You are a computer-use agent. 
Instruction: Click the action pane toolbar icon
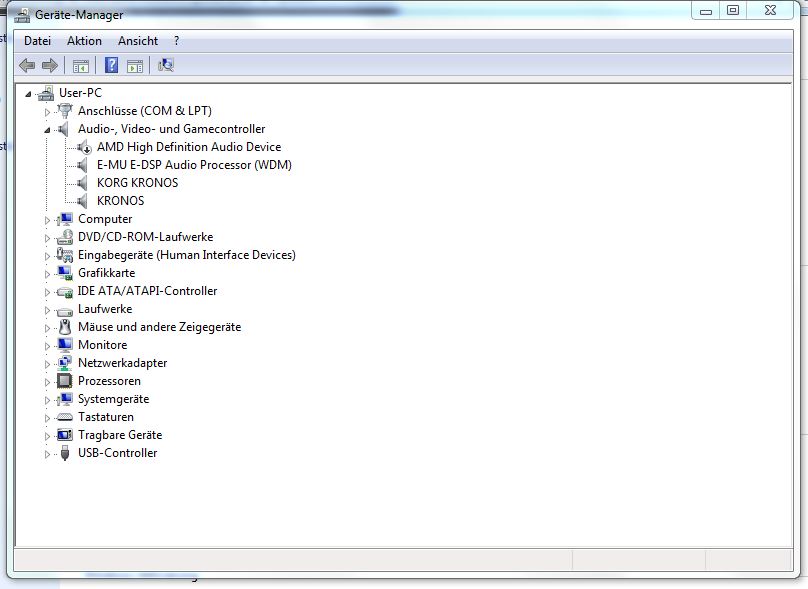click(x=135, y=66)
